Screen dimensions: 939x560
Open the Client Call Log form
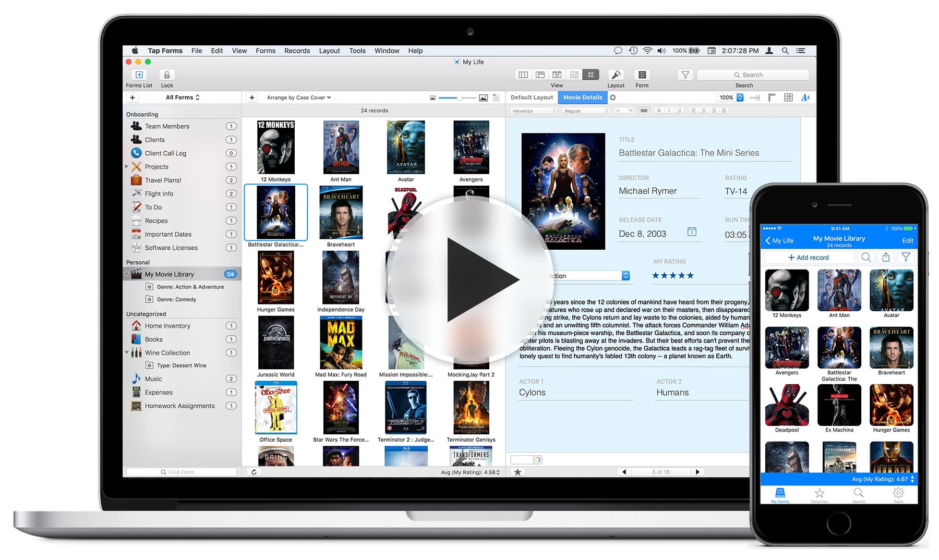[164, 153]
